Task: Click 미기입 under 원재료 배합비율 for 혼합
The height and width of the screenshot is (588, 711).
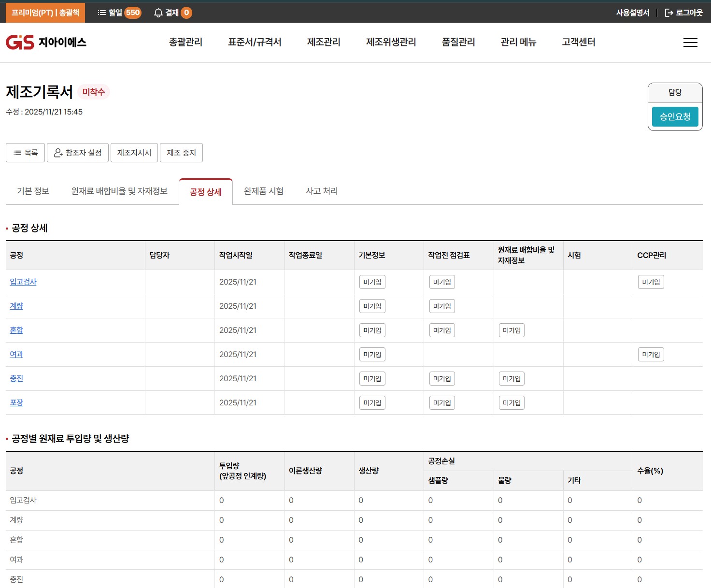Action: pos(512,330)
